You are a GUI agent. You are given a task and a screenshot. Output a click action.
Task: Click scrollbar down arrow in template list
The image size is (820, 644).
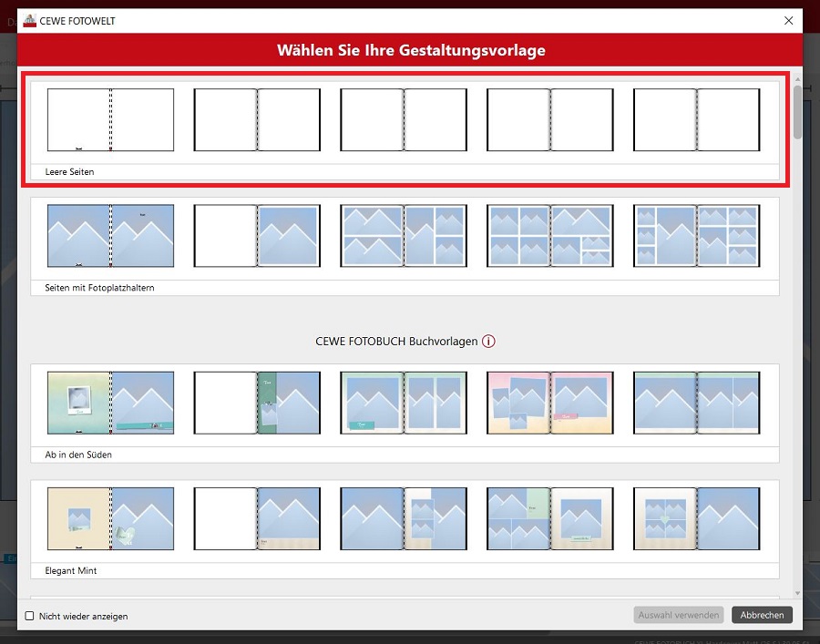click(x=797, y=593)
